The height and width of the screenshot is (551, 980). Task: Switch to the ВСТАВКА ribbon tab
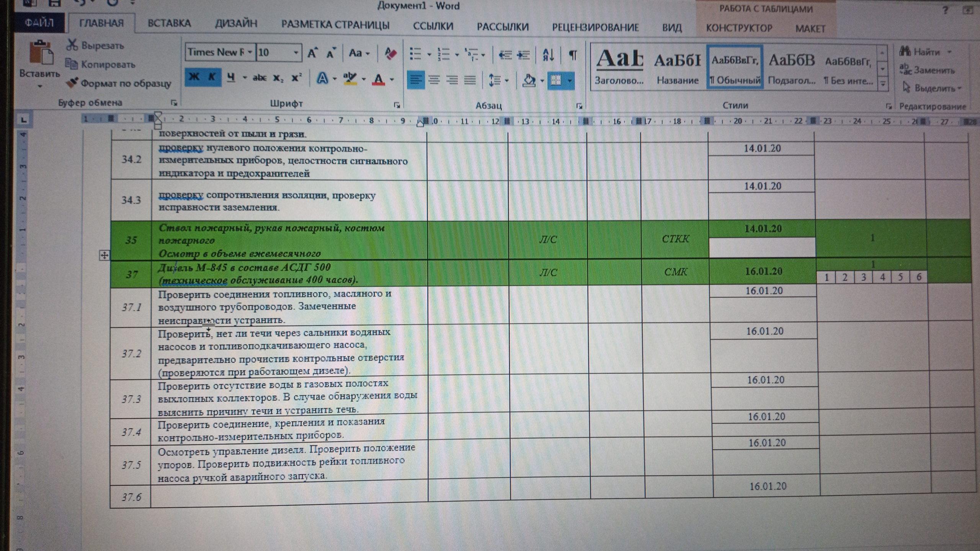169,24
